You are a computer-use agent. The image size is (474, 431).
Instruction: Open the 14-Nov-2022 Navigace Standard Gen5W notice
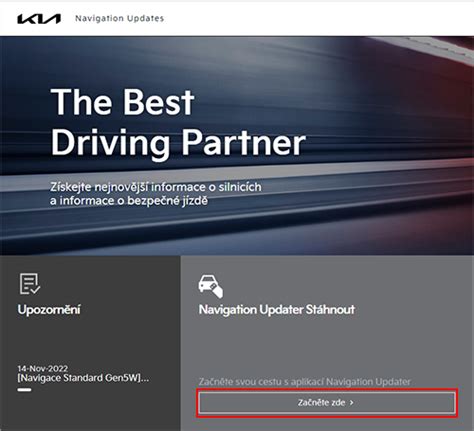pos(83,374)
